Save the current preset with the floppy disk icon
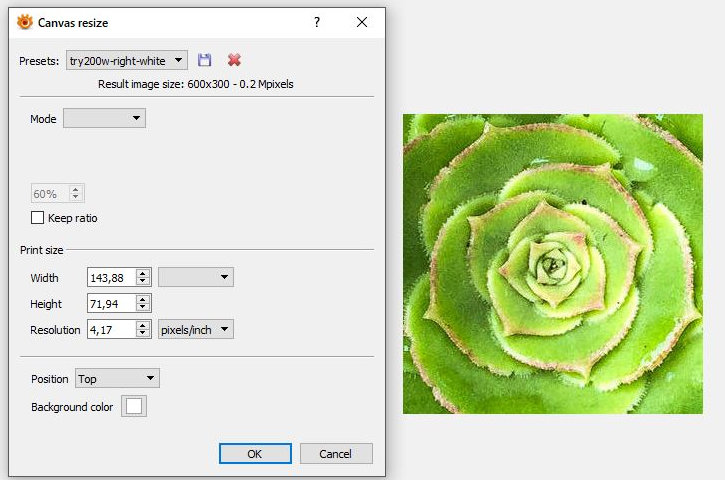This screenshot has width=725, height=480. click(x=204, y=60)
